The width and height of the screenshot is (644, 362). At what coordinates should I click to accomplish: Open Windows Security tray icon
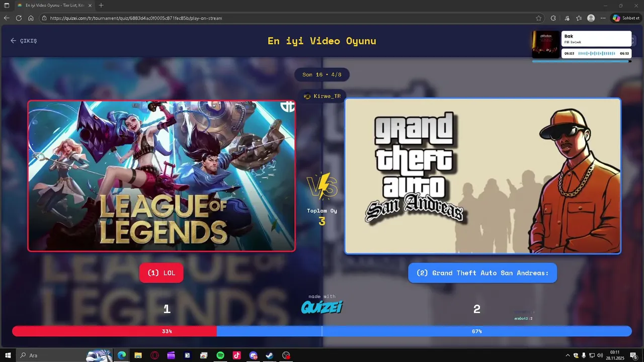(576, 355)
